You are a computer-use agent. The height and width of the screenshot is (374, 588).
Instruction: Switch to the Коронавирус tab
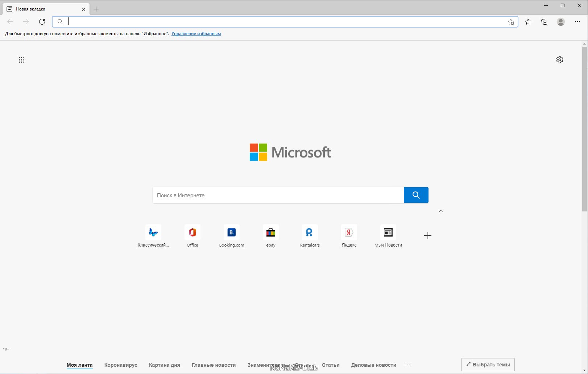(121, 365)
